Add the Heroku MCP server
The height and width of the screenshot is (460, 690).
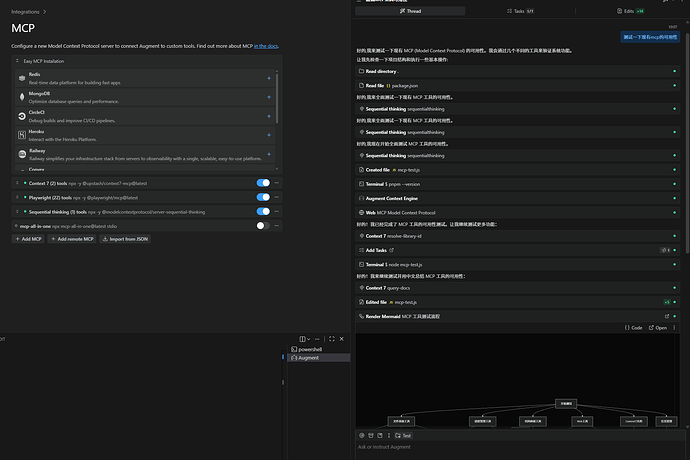coord(269,135)
